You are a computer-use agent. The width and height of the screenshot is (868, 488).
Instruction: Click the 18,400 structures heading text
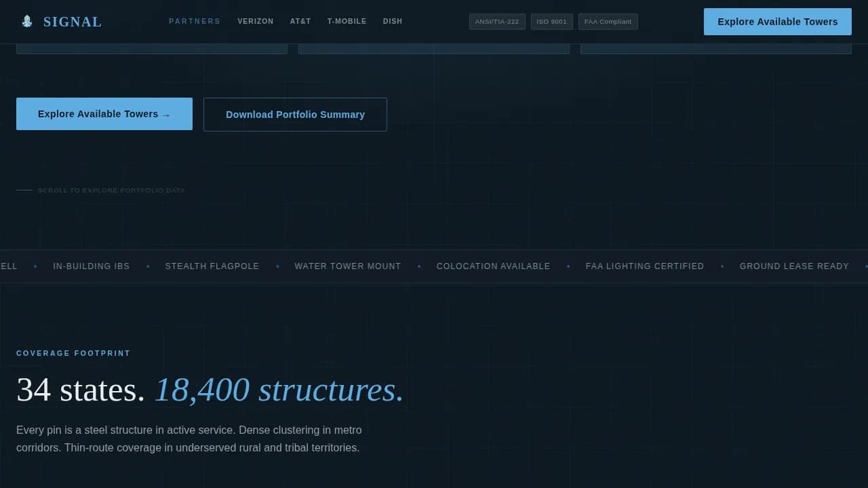click(279, 390)
